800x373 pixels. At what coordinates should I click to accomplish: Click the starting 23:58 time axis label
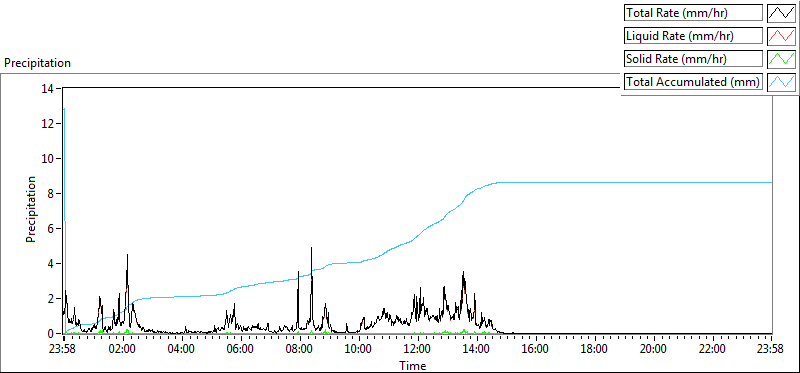(x=63, y=350)
